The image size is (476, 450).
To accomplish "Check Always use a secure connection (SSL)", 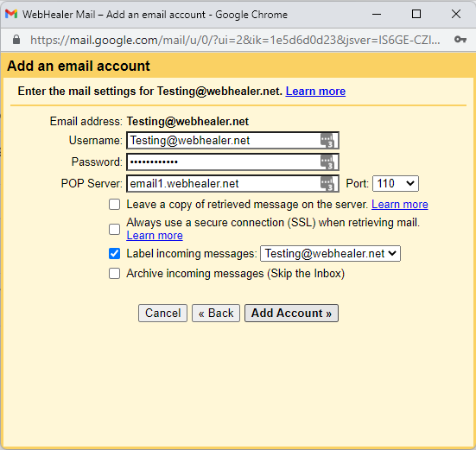I will pos(114,229).
